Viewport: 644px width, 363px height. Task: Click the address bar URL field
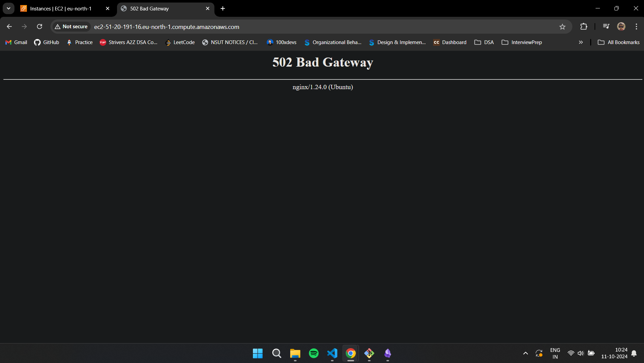click(303, 27)
